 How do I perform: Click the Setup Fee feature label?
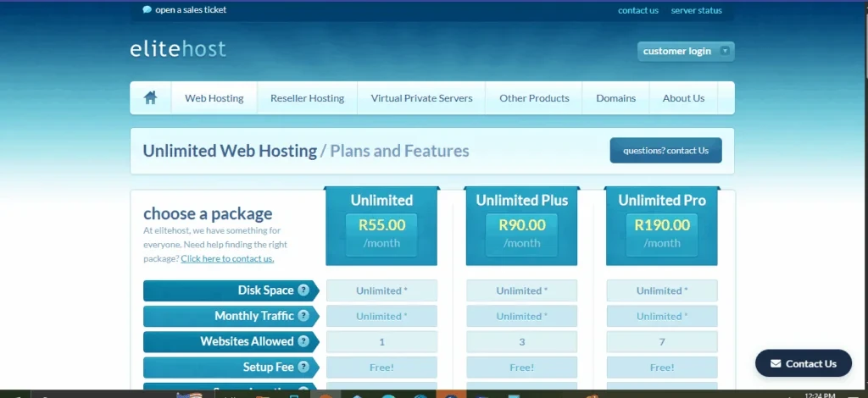tap(231, 367)
